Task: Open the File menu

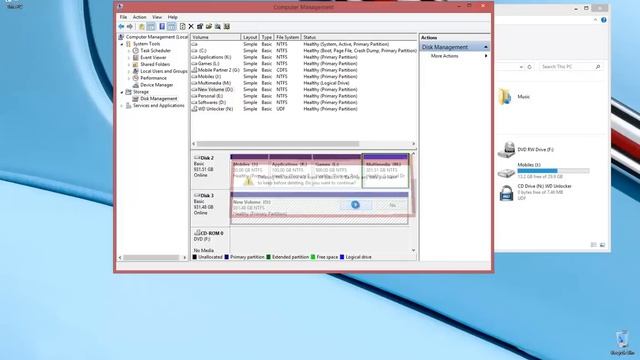Action: click(123, 17)
